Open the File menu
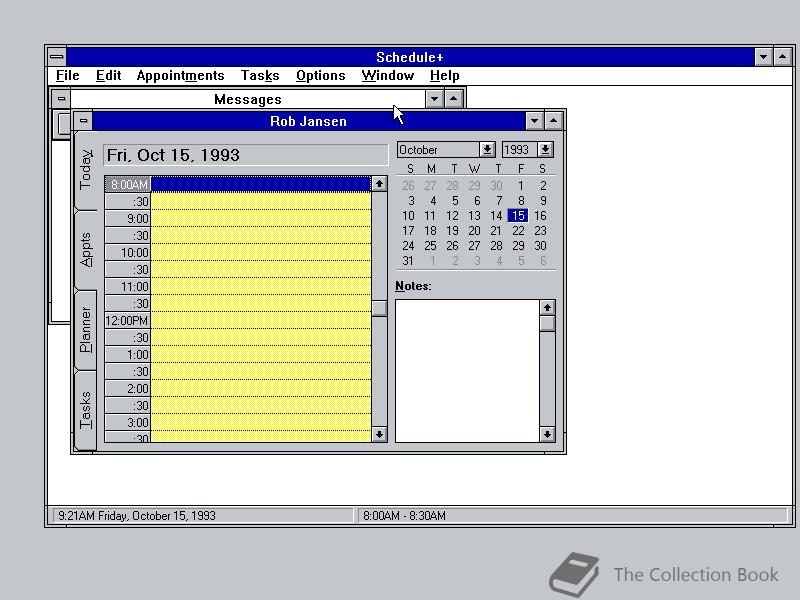Screen dimensions: 800x600 tap(67, 76)
